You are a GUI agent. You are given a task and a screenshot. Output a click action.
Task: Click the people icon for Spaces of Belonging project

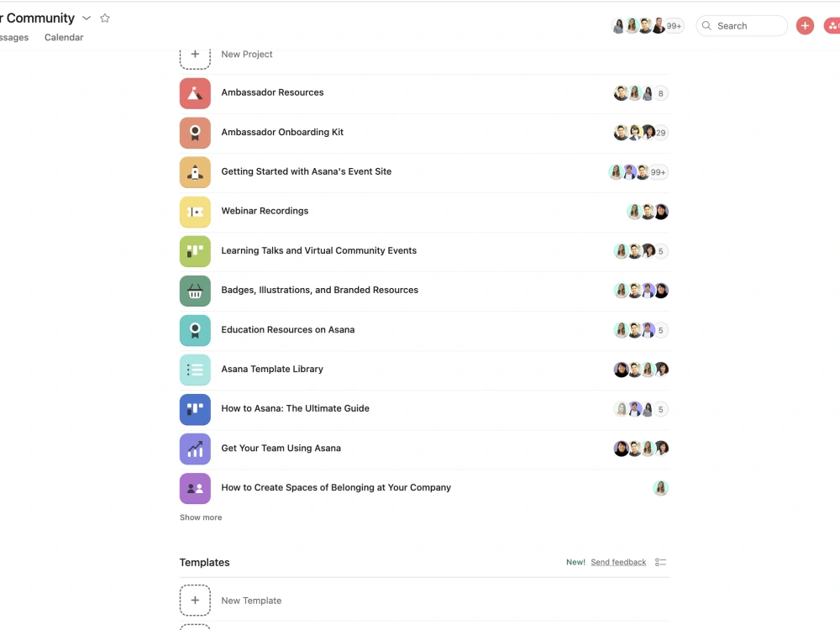[x=195, y=488]
